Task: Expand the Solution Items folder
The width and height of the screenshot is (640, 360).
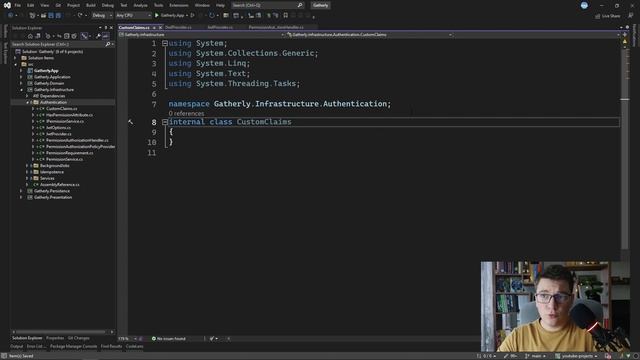Action: (16, 58)
